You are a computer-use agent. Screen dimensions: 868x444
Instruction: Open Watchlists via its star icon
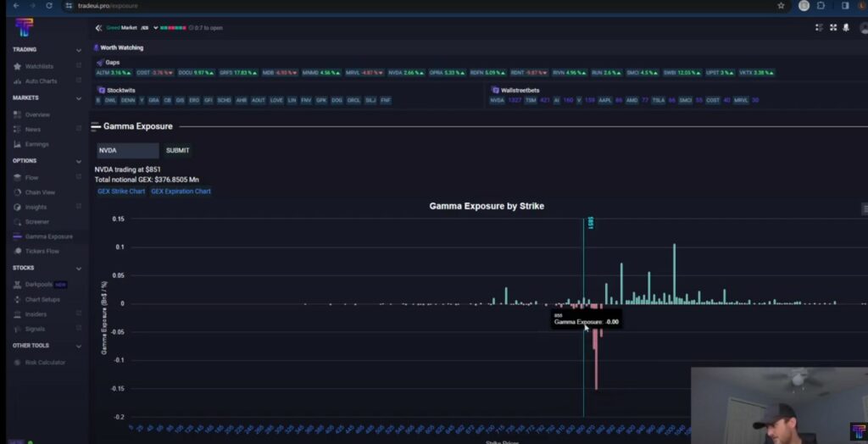click(17, 66)
